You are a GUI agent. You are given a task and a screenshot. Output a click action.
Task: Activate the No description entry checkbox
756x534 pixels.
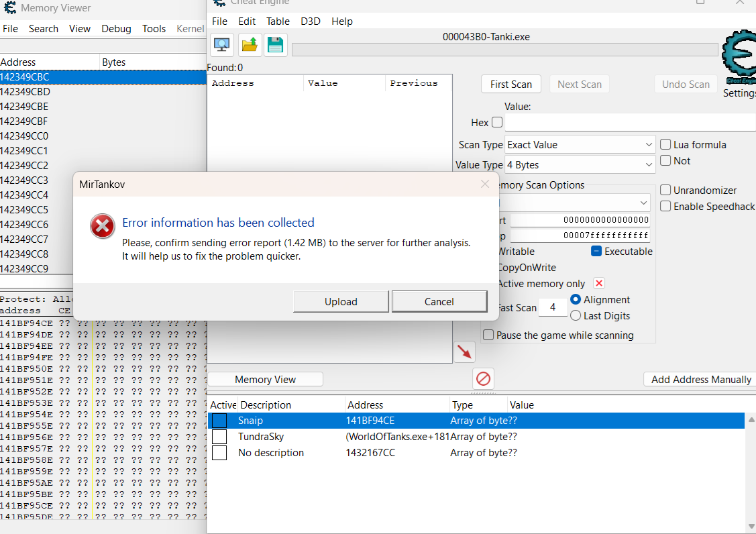click(x=219, y=452)
